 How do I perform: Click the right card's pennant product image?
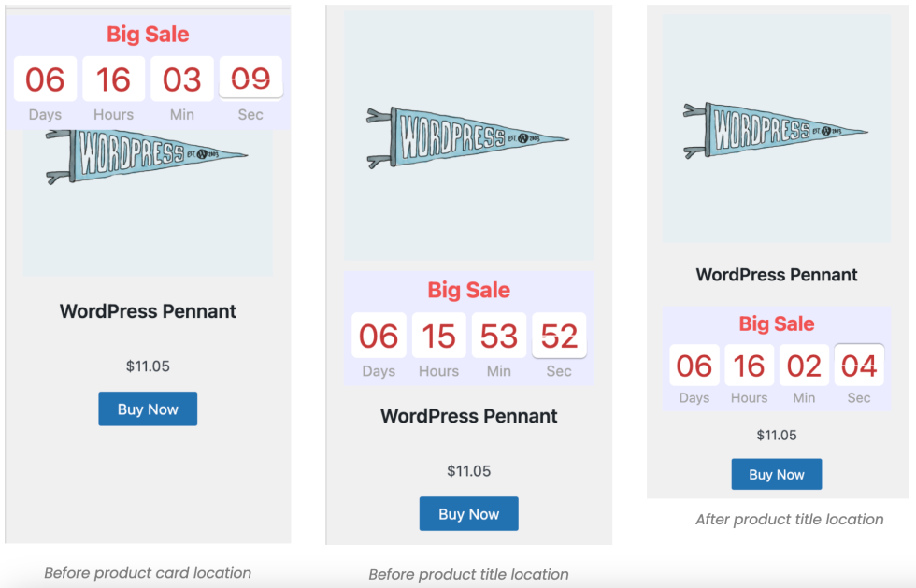point(776,130)
